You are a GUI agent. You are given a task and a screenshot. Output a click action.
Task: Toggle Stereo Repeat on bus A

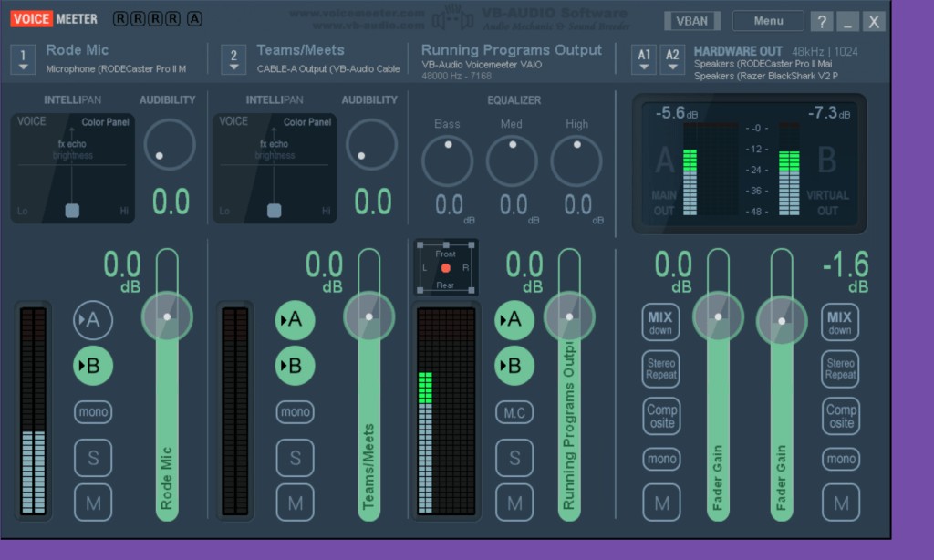tap(660, 368)
